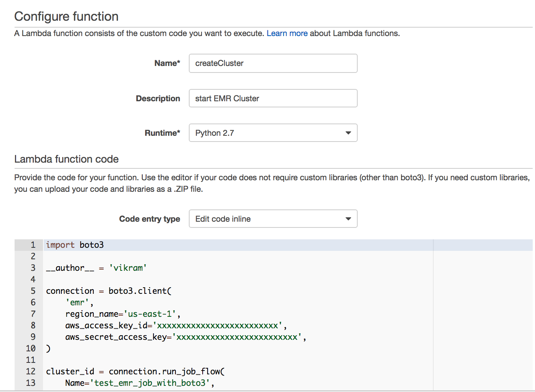The height and width of the screenshot is (392, 535).
Task: Click the Runtime dropdown arrow icon
Action: pyautogui.click(x=348, y=133)
